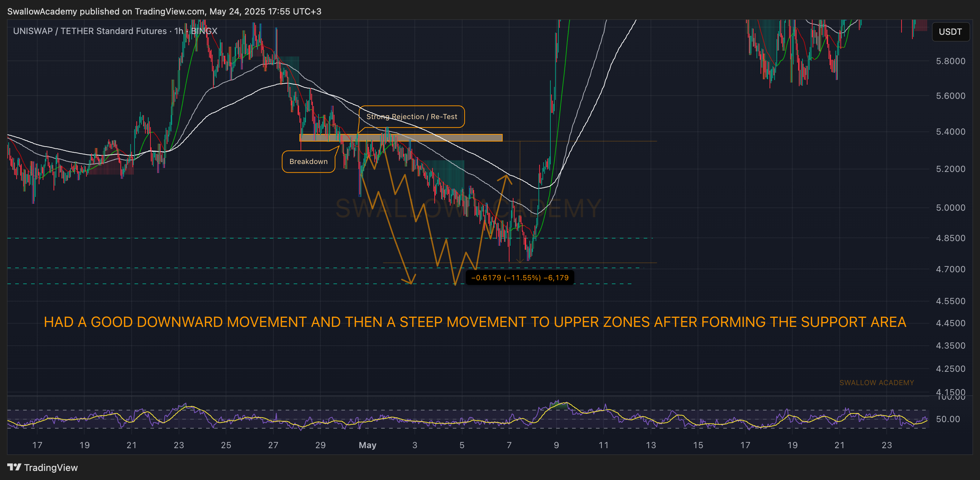Click the RSI 50.00 axis label
The height and width of the screenshot is (480, 980).
948,419
